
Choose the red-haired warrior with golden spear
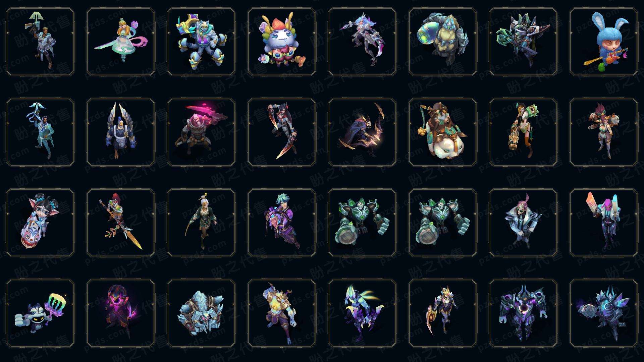120,223
